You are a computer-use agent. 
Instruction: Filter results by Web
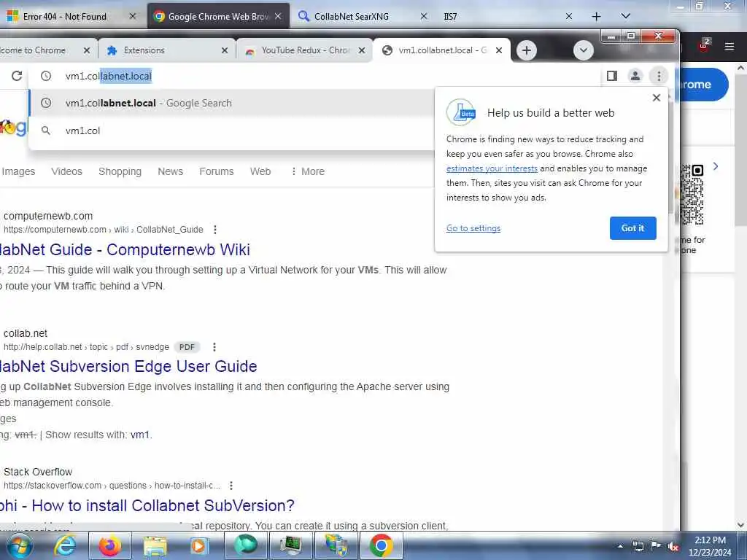(260, 171)
